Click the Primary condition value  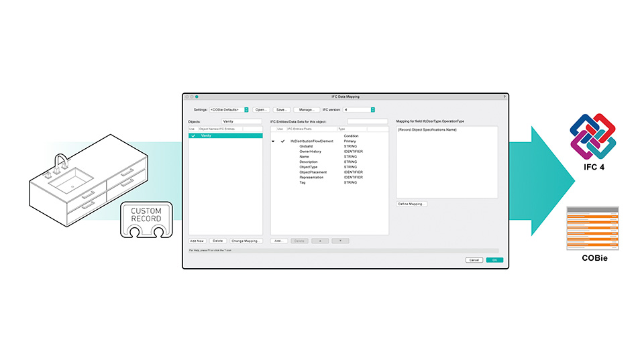(350, 141)
